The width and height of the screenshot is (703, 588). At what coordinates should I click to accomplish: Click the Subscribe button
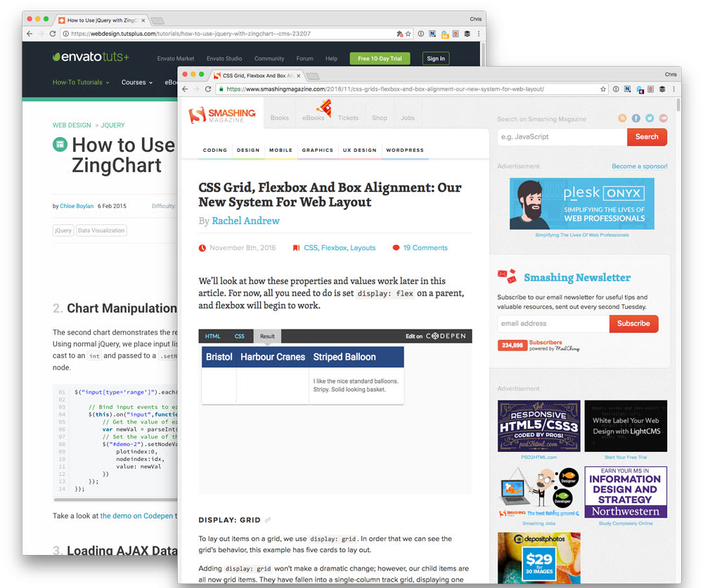pos(633,324)
